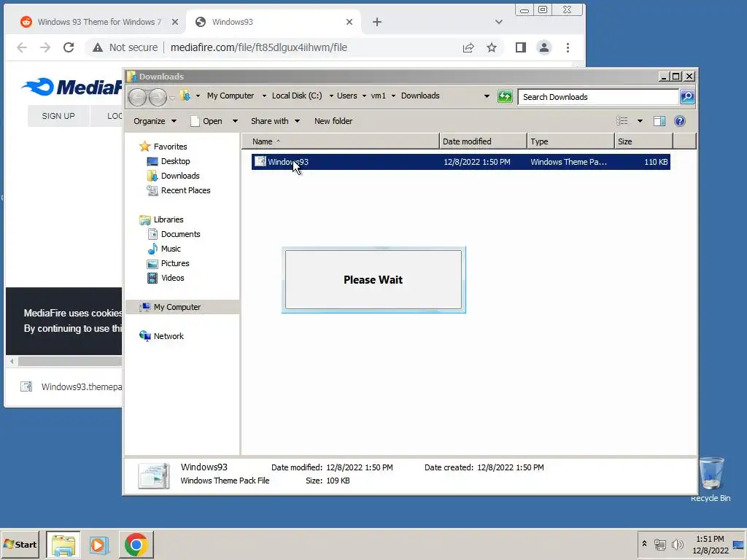Click the change view icon
This screenshot has height=560, width=747.
[622, 121]
